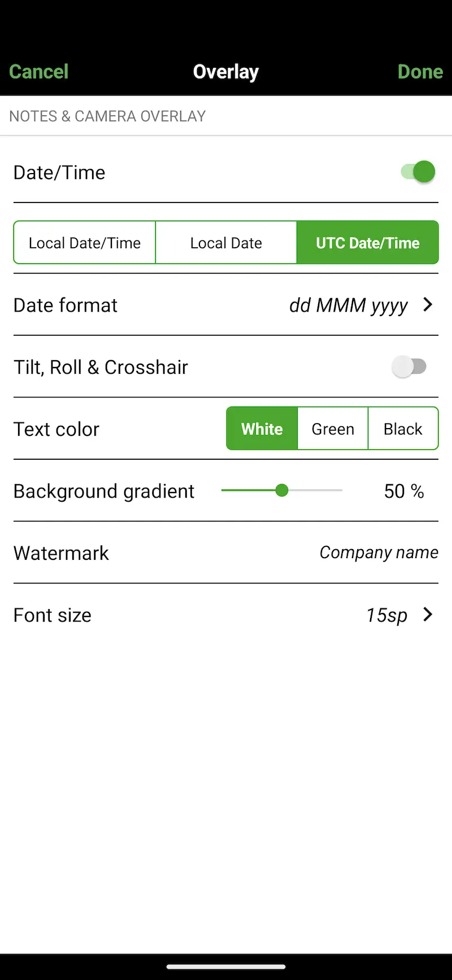The width and height of the screenshot is (452, 980).
Task: Enable the Tilt, Roll & Crosshair switch
Action: (x=410, y=366)
